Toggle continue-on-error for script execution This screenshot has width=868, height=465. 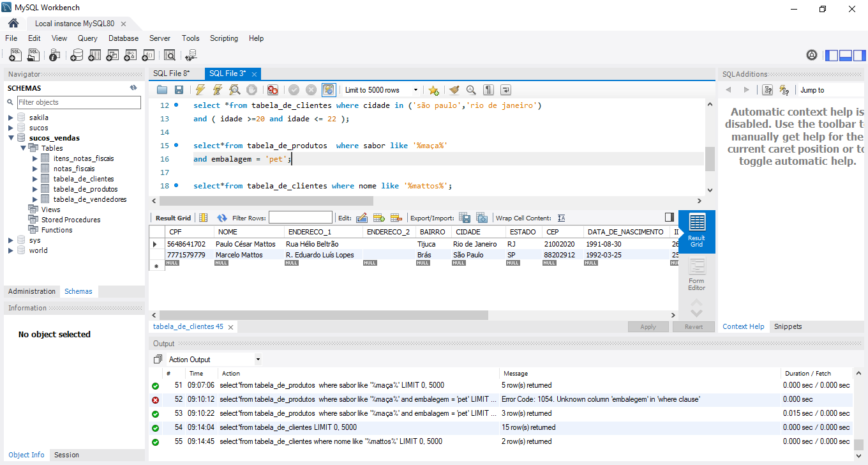(x=273, y=90)
